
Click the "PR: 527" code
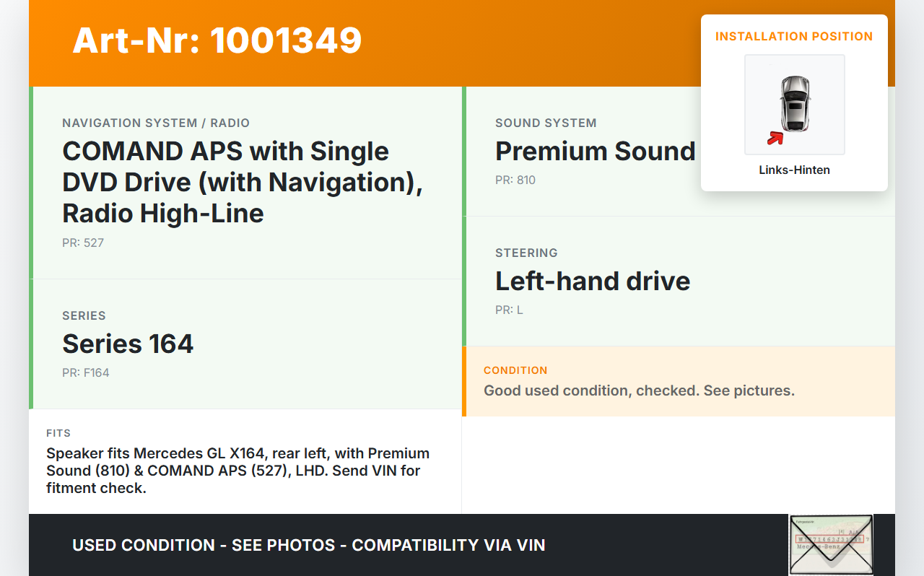coord(83,243)
